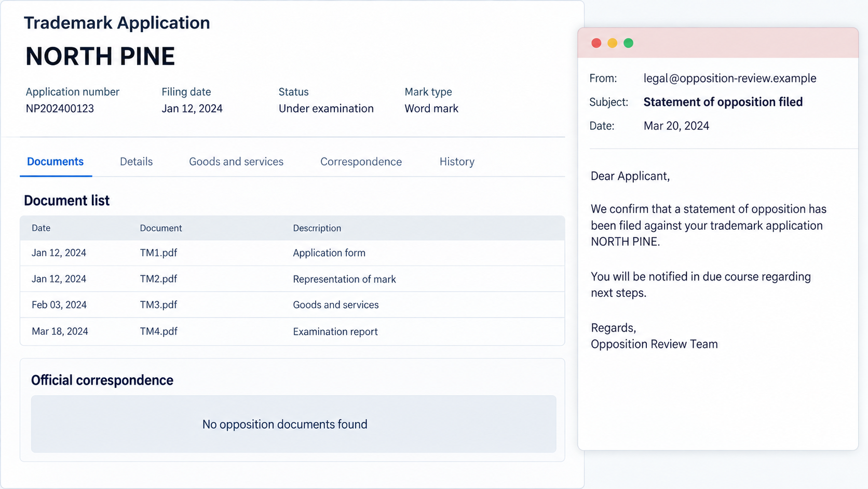The image size is (868, 489).
Task: Click sender address legal@opposition-review.example
Action: coord(730,78)
